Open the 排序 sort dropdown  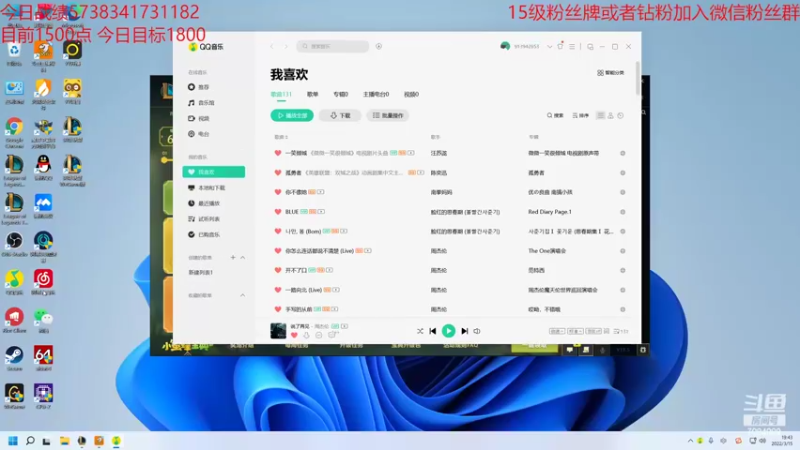click(x=581, y=116)
